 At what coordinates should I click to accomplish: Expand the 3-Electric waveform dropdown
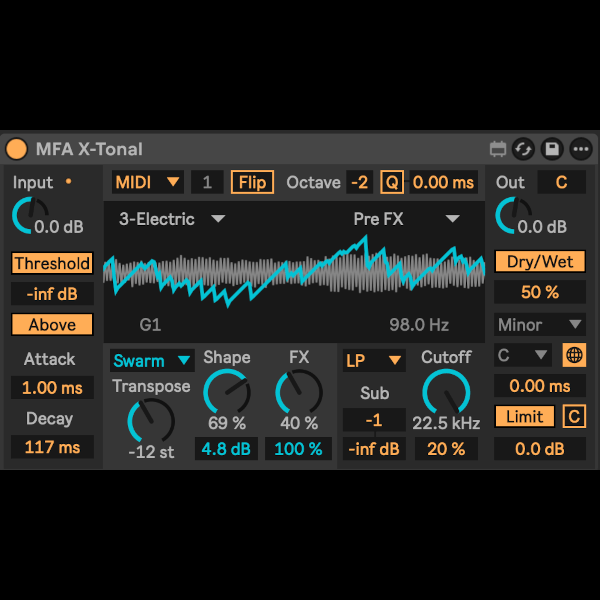[x=171, y=218]
